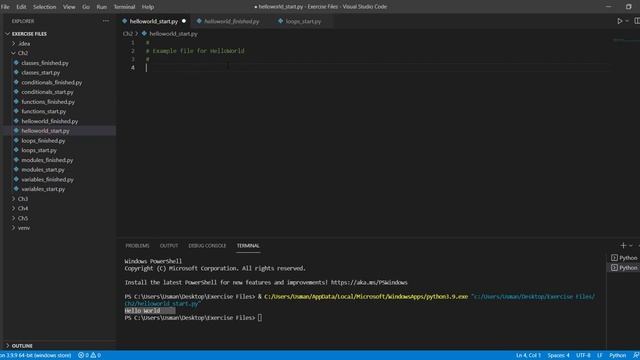Click Ch2 breadcrumb above editor
640x360 pixels.
pos(128,34)
